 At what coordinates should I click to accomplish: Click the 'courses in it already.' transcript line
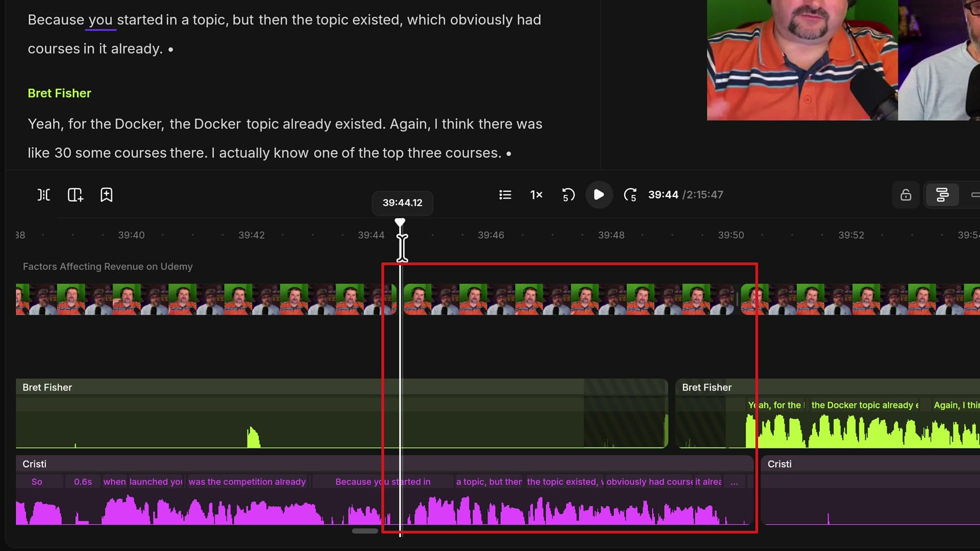click(95, 49)
